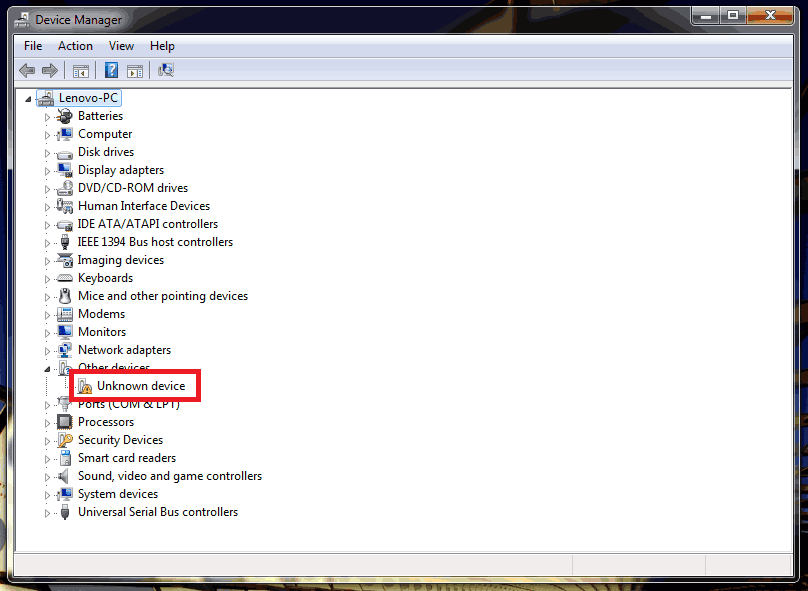Image resolution: width=808 pixels, height=591 pixels.
Task: Click the blue Help question mark icon
Action: 112,70
